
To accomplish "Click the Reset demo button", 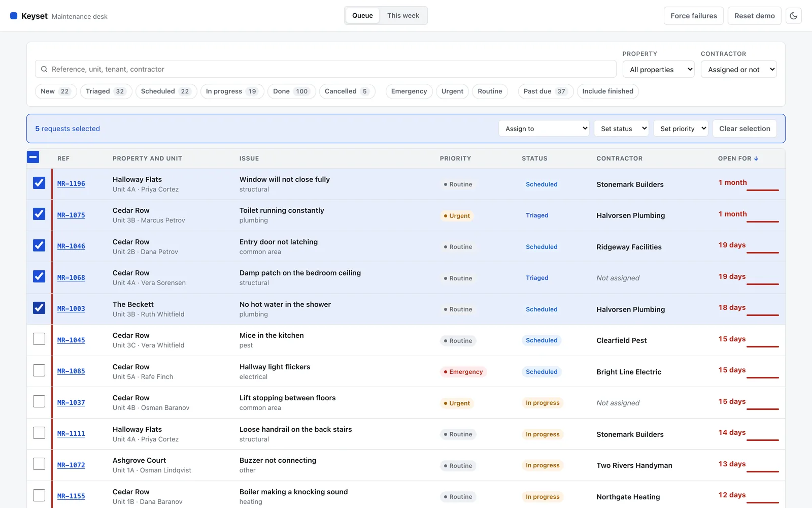I will (x=754, y=16).
